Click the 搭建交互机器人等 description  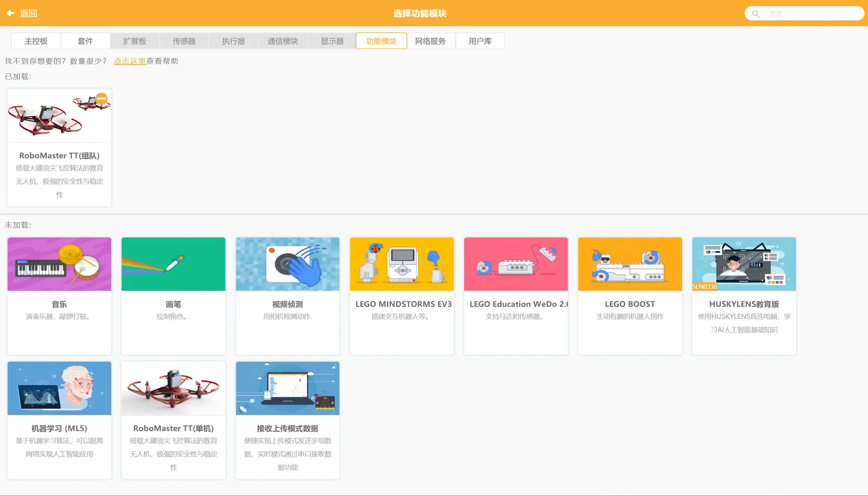click(401, 317)
